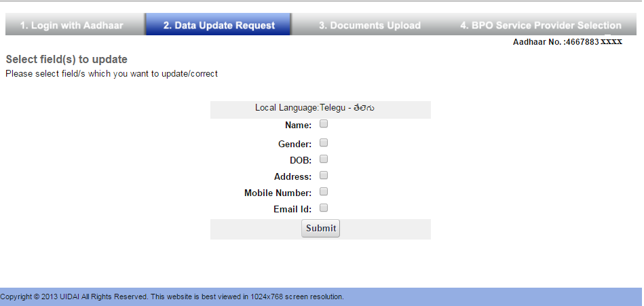Check the DOB checkbox

[x=324, y=159]
